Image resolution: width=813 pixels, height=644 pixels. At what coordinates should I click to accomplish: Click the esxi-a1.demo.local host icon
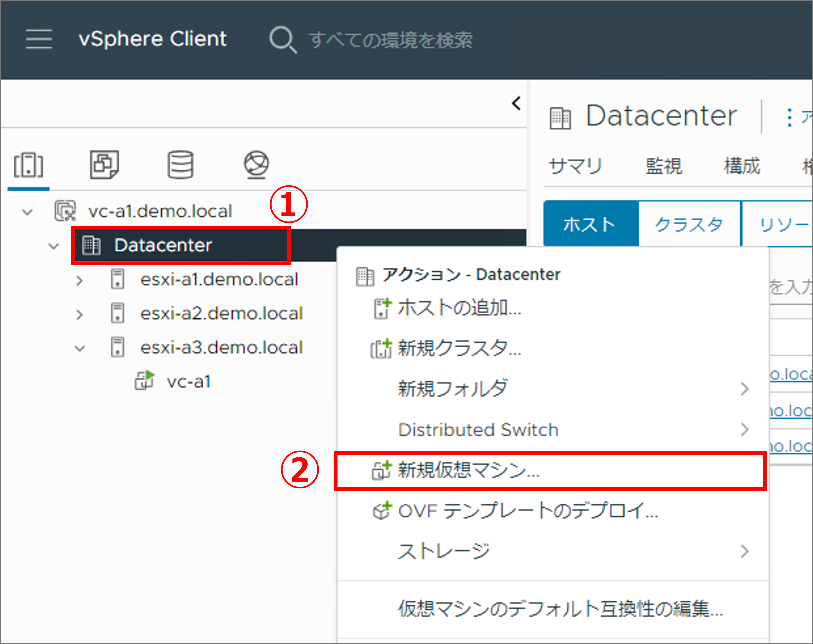coord(117,279)
